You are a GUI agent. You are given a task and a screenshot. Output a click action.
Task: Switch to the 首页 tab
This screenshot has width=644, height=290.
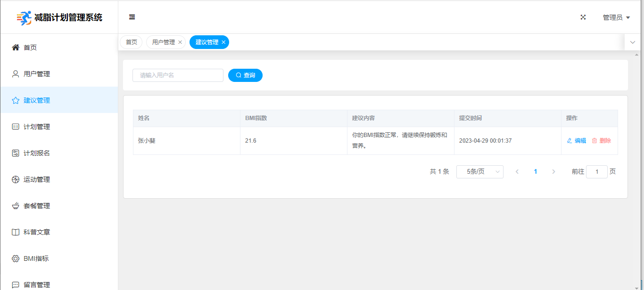pyautogui.click(x=131, y=42)
